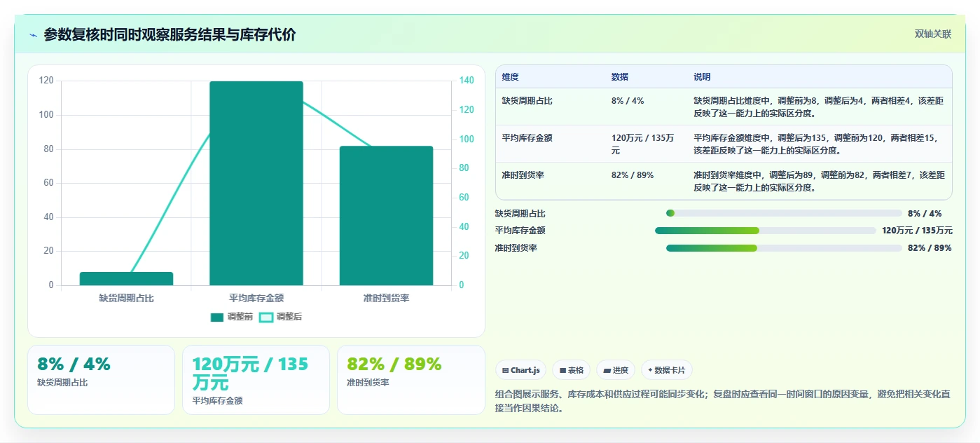Click the icon in the 进度 tag
The image size is (980, 443).
coord(607,370)
